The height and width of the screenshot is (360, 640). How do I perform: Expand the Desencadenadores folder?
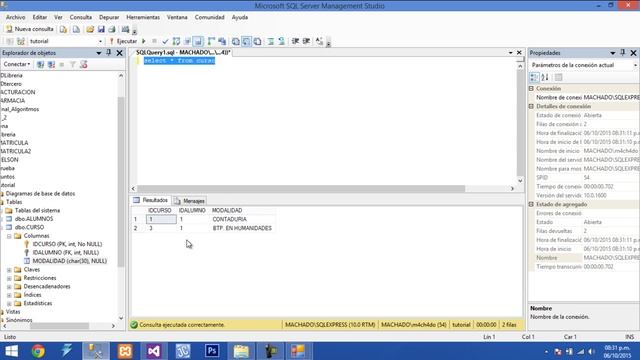coord(9,287)
